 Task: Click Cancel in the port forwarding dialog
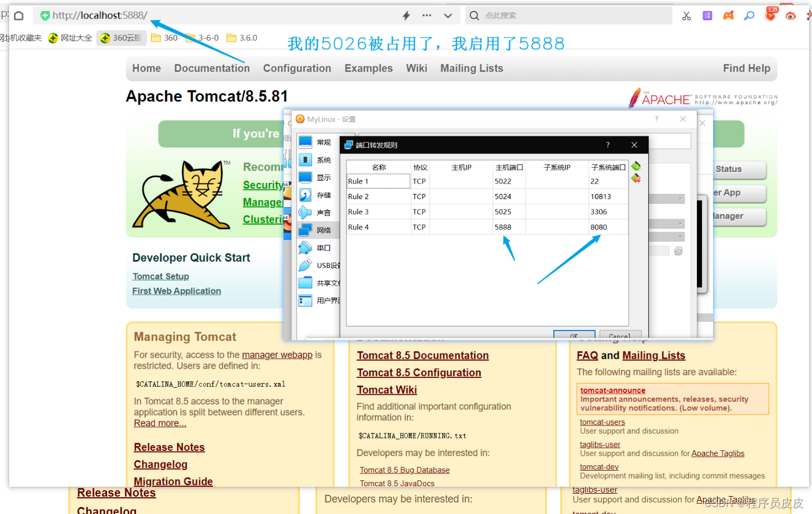(619, 335)
